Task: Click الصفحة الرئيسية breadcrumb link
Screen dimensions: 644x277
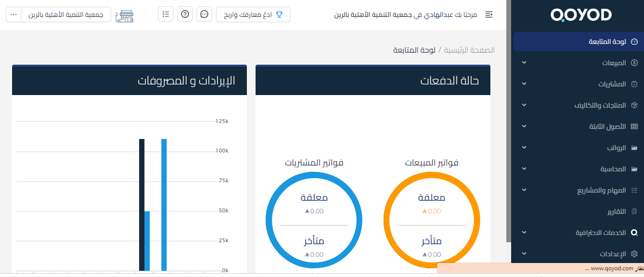Action: point(469,50)
